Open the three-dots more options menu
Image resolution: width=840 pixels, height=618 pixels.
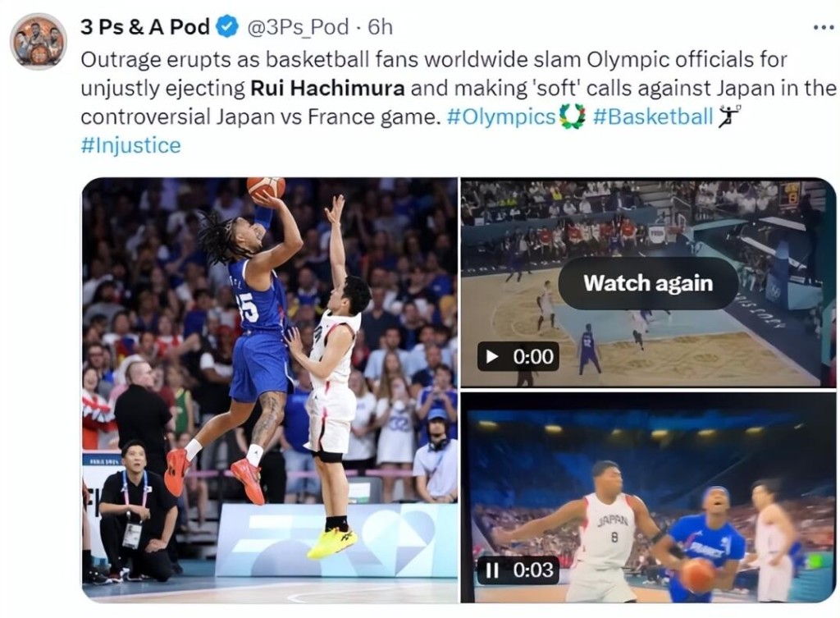(824, 27)
